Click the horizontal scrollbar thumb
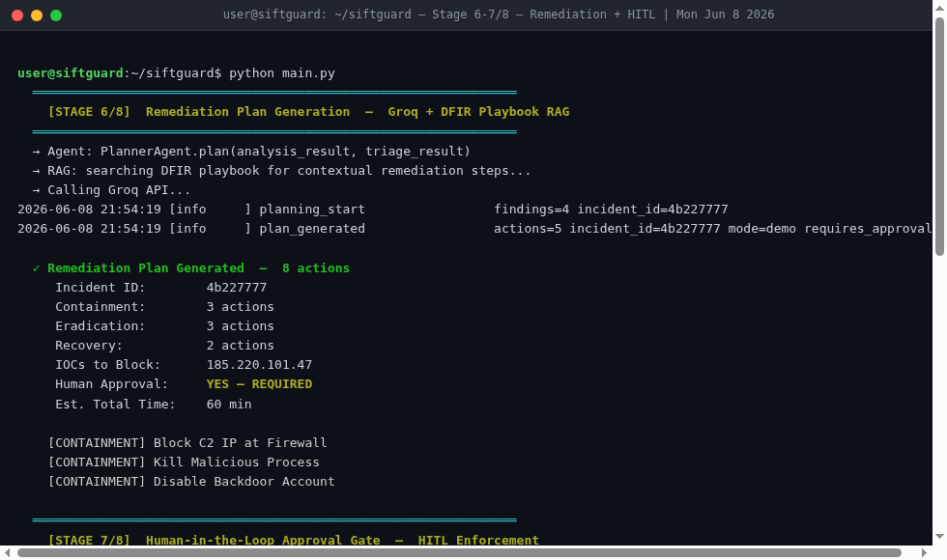Image resolution: width=947 pixels, height=560 pixels. (459, 552)
